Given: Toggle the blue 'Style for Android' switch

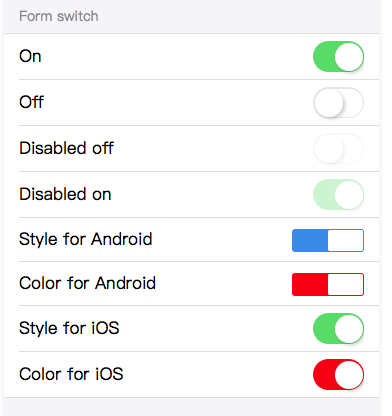Looking at the screenshot, I should (x=328, y=240).
